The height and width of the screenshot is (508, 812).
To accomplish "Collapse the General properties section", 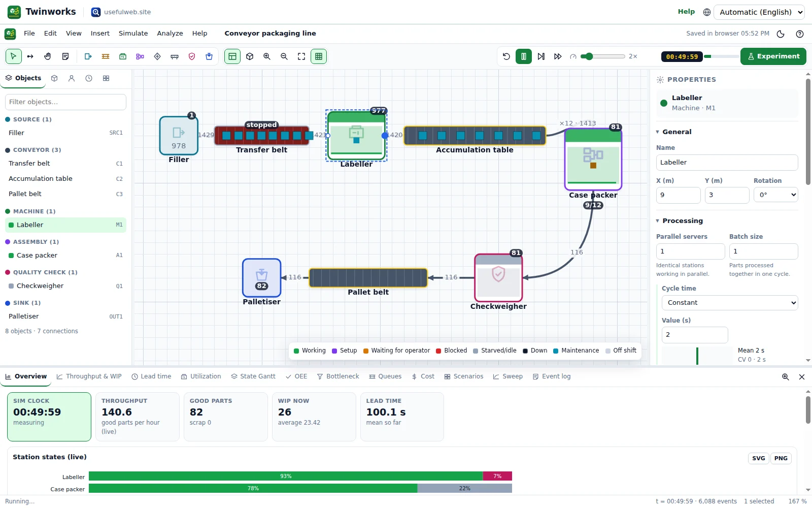I will (x=673, y=132).
